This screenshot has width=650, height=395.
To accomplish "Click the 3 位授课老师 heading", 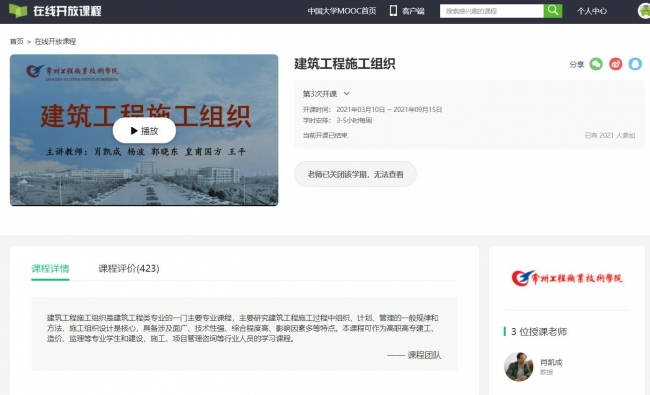I will click(539, 332).
